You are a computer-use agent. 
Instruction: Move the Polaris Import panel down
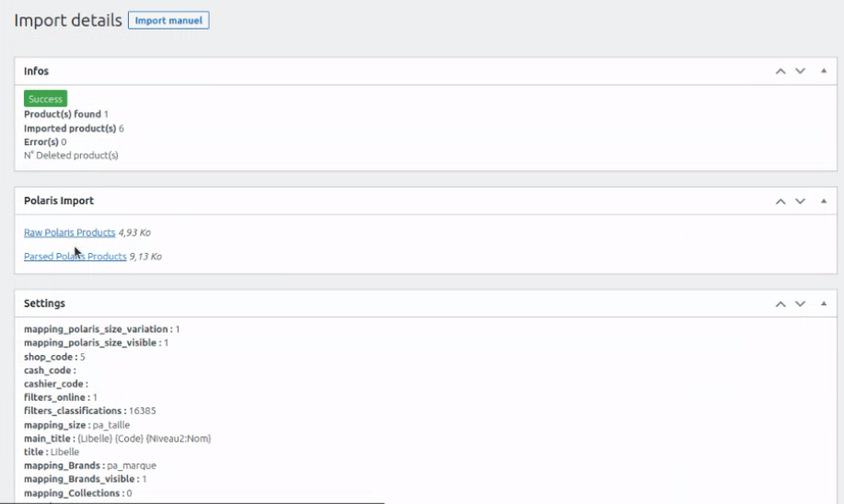800,201
